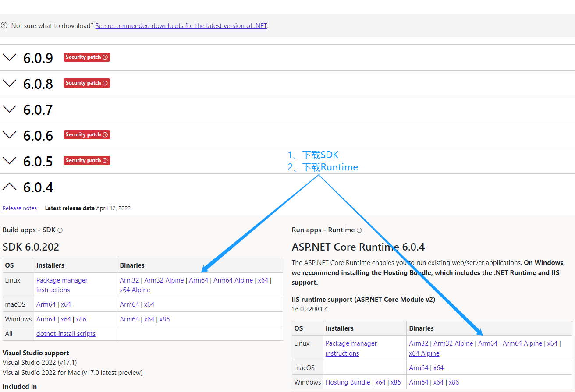Download SDK Linux Arm32 Alpine binary

(164, 280)
